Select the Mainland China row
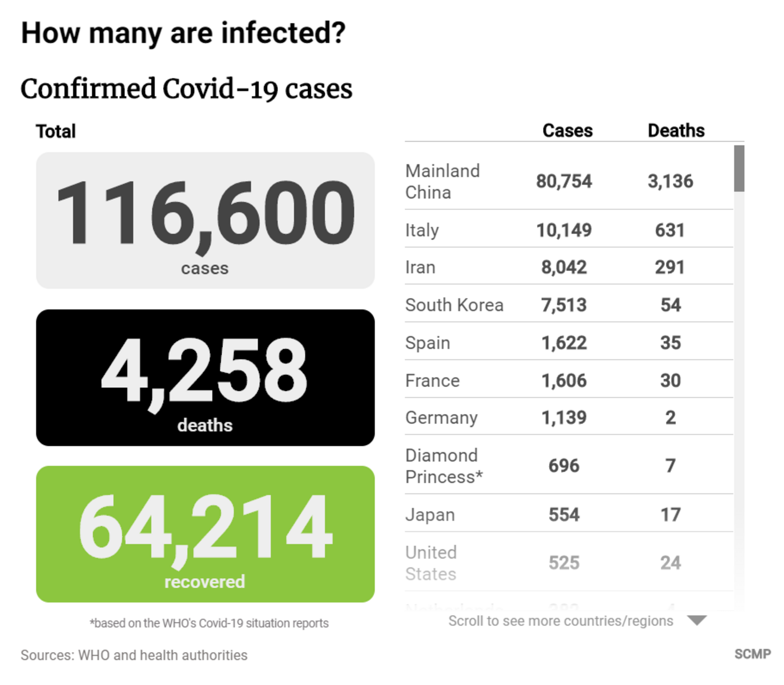784x685 pixels. click(x=568, y=181)
